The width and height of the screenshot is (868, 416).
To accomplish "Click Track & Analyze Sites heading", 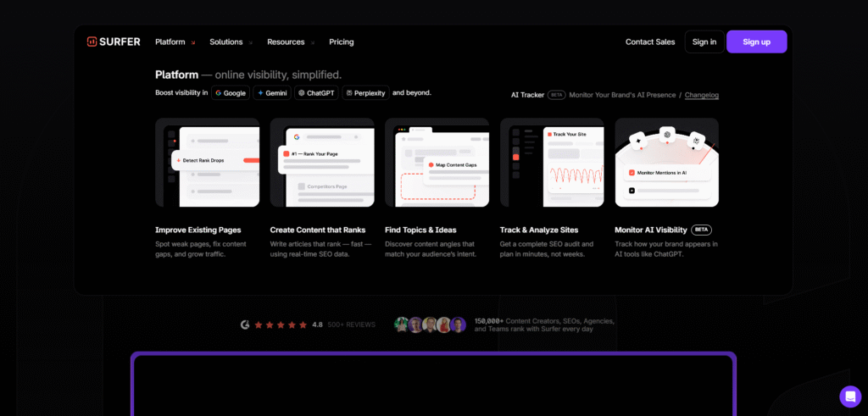I will click(x=539, y=230).
